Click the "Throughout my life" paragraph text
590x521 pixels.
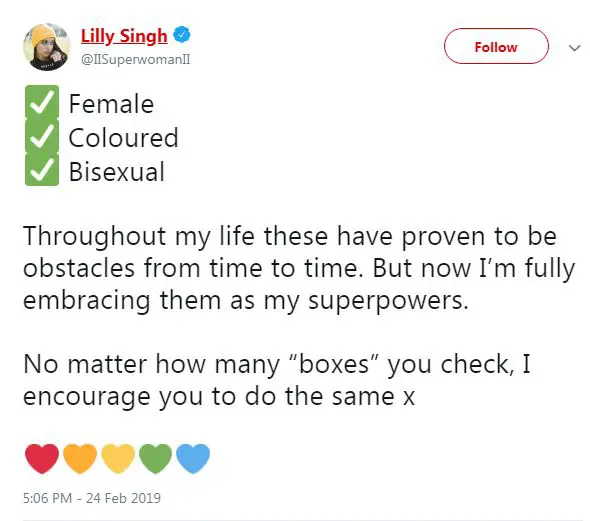point(299,268)
